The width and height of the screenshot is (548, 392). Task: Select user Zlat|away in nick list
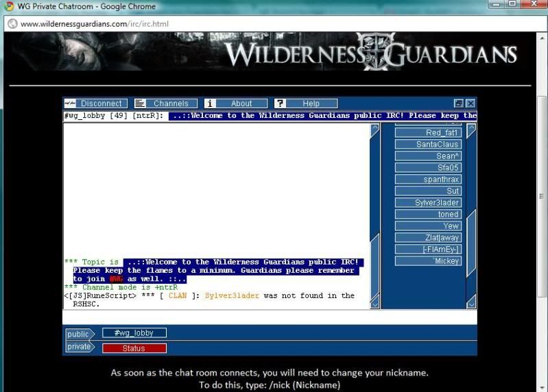tap(428, 238)
